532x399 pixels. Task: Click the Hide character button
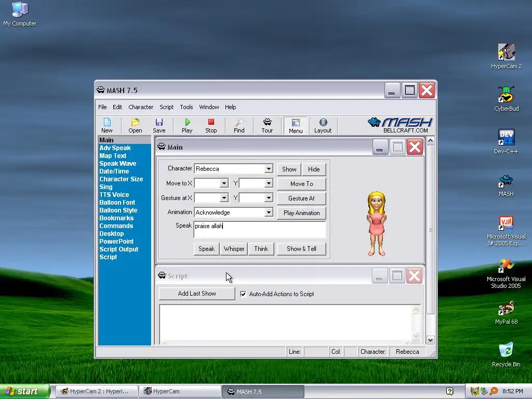click(x=314, y=169)
